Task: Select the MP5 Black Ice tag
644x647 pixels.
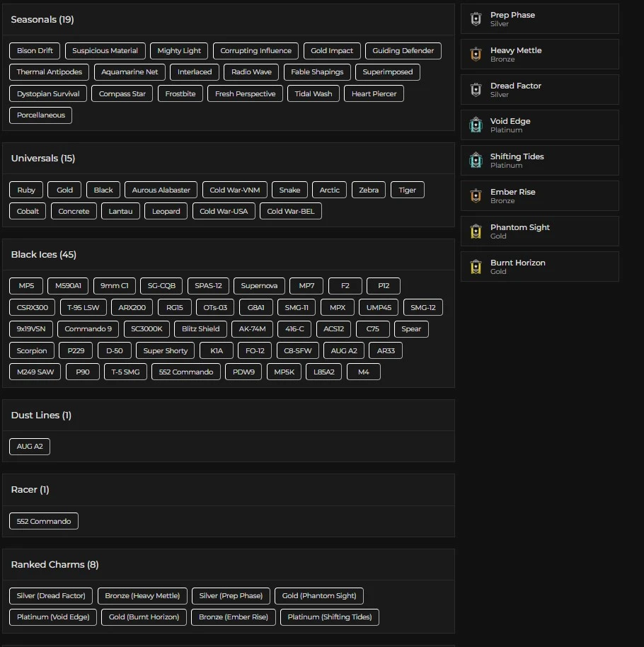Action: 26,286
